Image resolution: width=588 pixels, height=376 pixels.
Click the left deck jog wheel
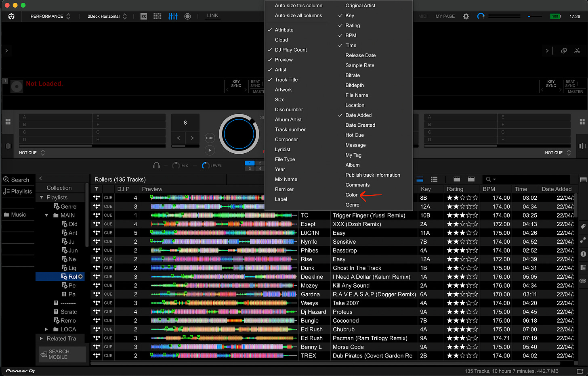click(x=239, y=134)
